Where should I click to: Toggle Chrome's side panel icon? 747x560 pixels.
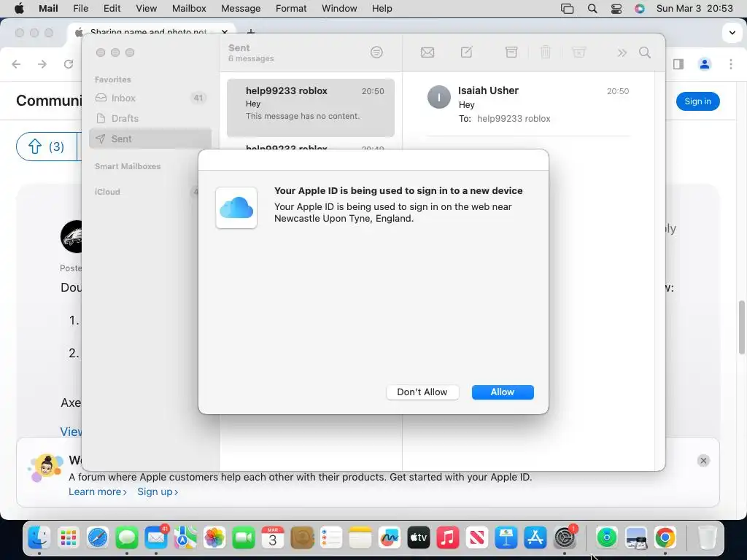[x=678, y=64]
